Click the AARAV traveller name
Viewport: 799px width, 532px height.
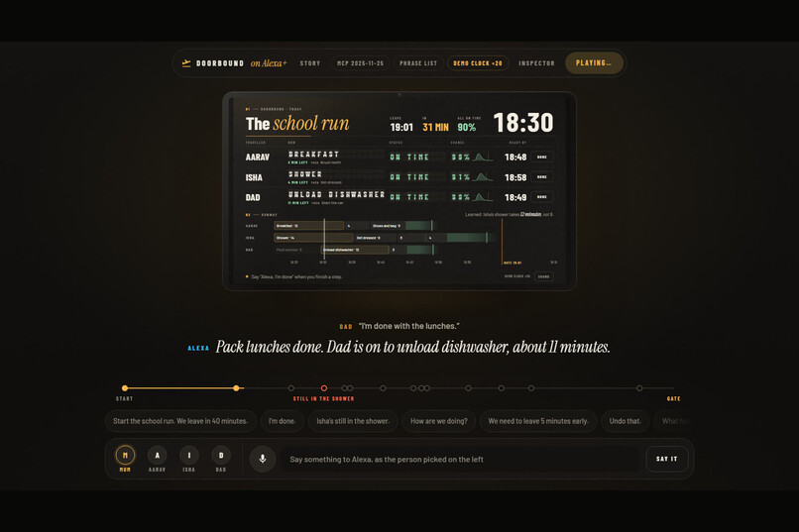[x=258, y=158]
